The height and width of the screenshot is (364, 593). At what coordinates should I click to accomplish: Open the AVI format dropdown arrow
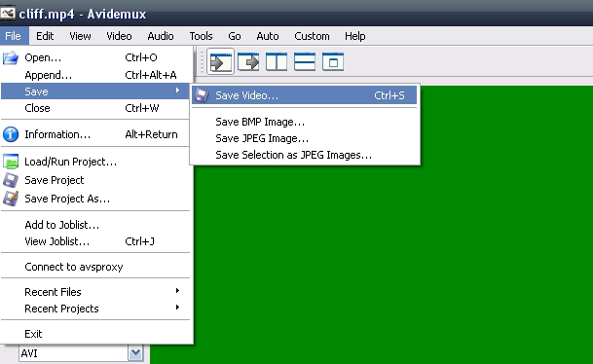pyautogui.click(x=135, y=353)
